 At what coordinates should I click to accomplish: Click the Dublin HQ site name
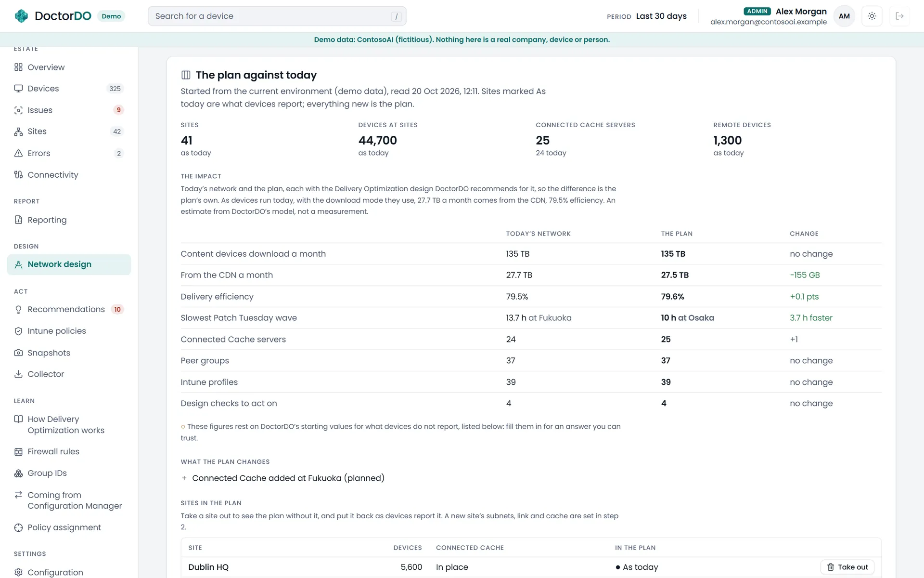pos(208,567)
